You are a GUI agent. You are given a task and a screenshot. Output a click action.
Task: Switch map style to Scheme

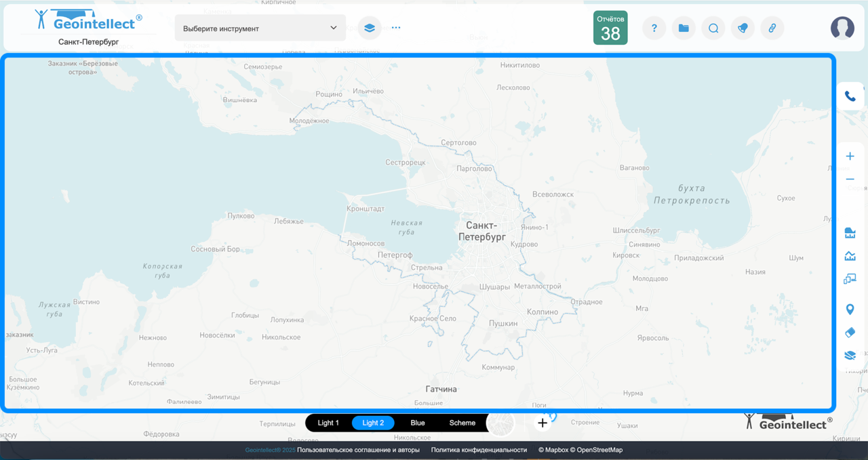click(x=462, y=423)
